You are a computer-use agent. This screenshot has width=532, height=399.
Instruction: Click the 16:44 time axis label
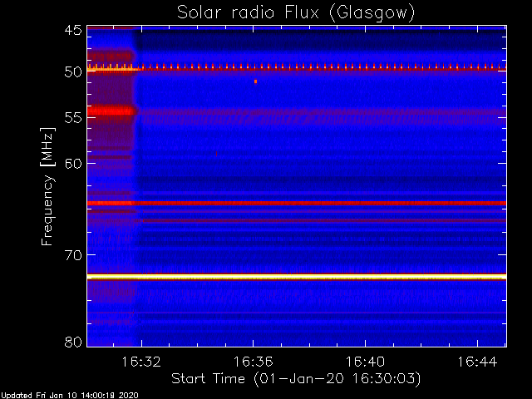tap(477, 362)
